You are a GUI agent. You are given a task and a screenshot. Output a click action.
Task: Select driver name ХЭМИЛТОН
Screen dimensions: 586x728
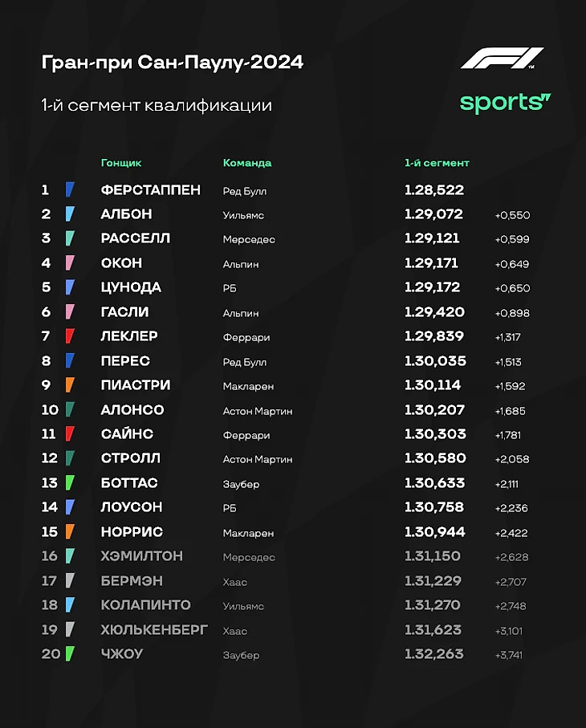(x=141, y=555)
